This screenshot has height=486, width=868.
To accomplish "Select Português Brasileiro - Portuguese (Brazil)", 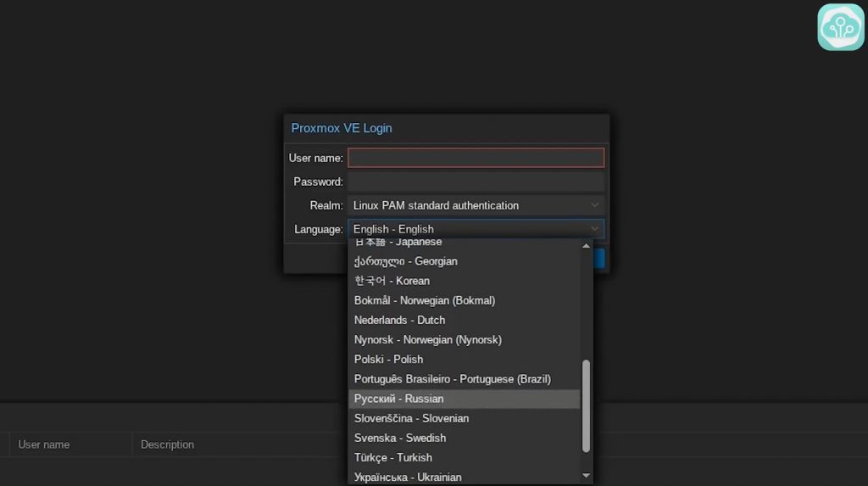I will (x=464, y=379).
